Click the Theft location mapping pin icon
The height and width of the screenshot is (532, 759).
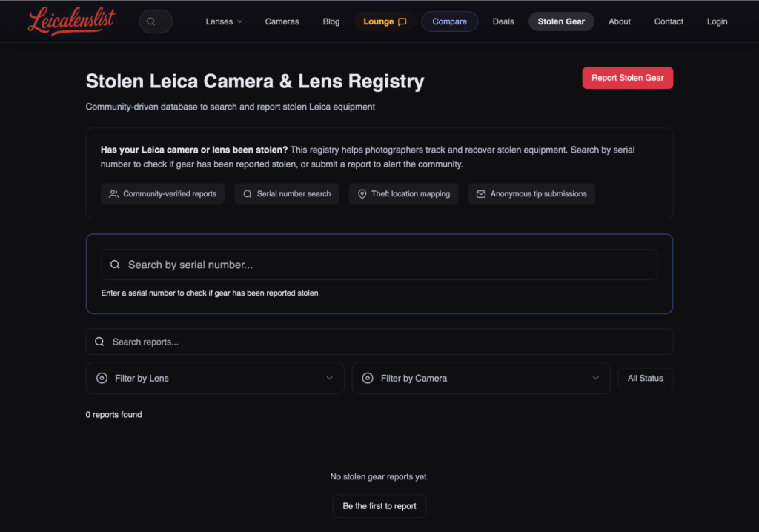[362, 194]
